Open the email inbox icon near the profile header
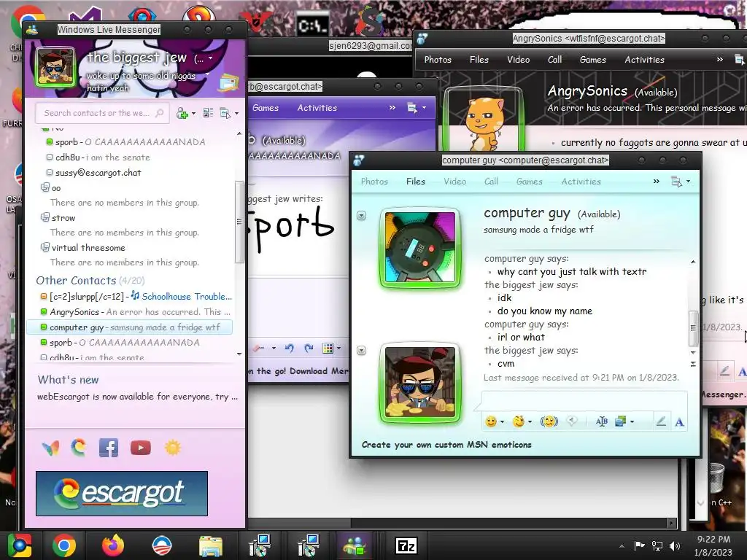 229,82
